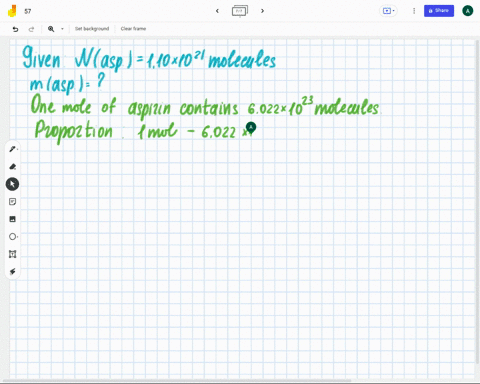Open the frame bar thumbnail view
Screen dimensions: 480x384
pyautogui.click(x=240, y=11)
